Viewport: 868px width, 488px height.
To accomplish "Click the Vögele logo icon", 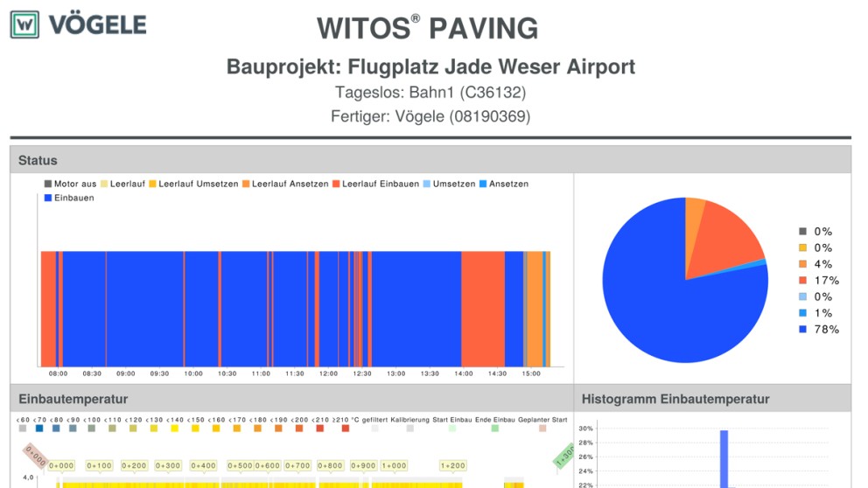I will click(x=24, y=24).
